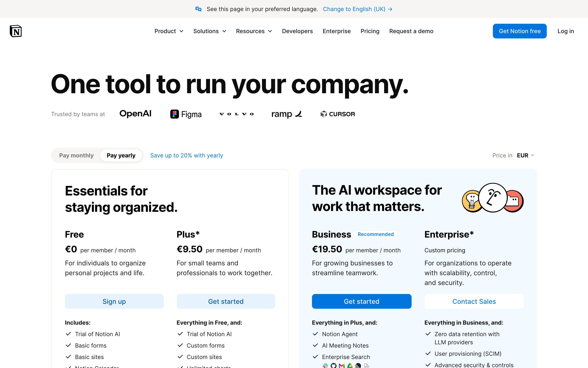Click the translate language icon in the banner

198,9
